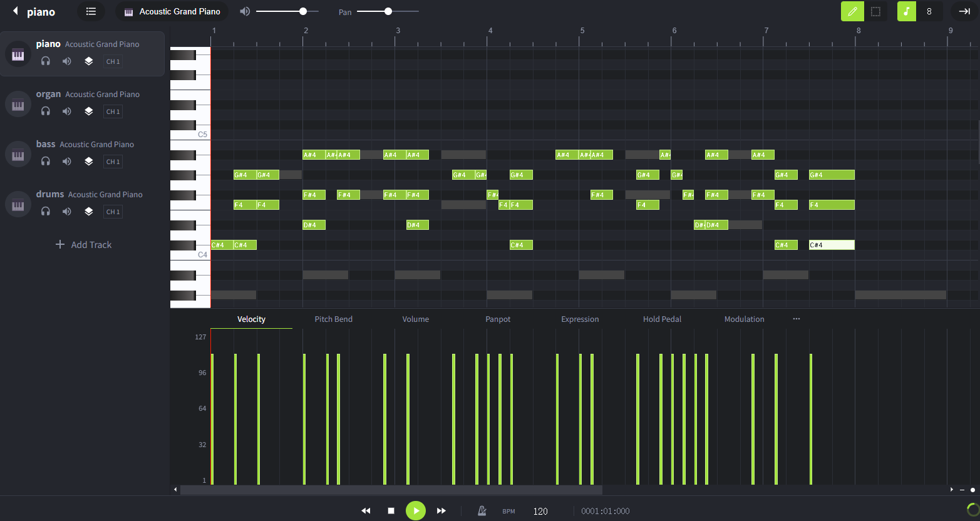Toggle auto-scroll arrow button

click(x=964, y=11)
